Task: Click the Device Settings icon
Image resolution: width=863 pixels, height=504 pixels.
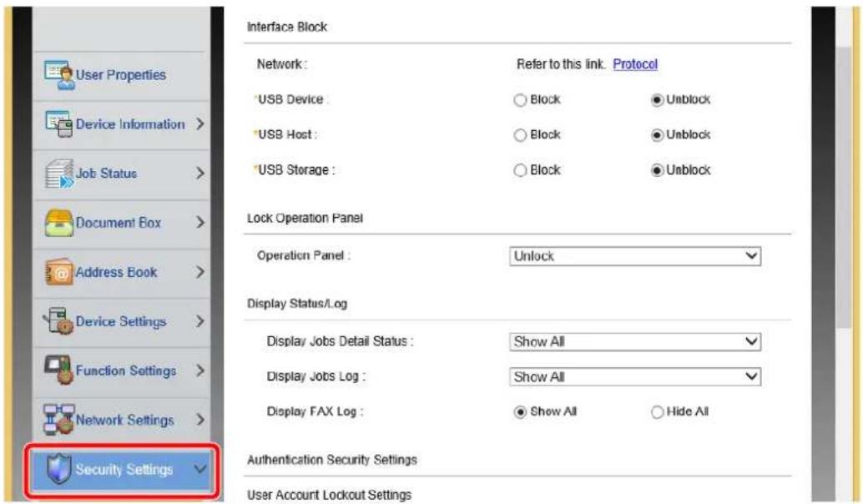Action: point(59,321)
